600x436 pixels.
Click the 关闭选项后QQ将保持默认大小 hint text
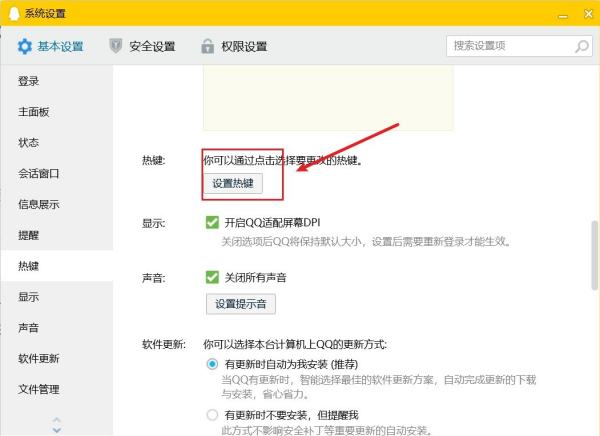point(366,242)
